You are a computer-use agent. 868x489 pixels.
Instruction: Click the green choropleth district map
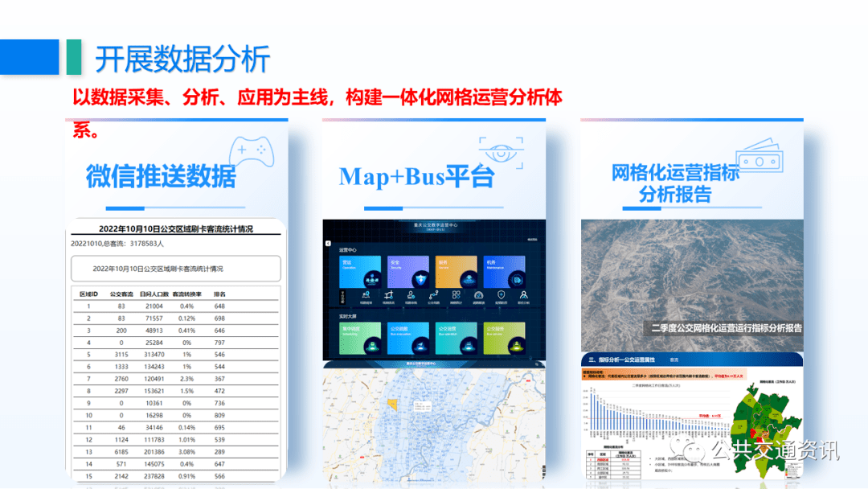coord(767,432)
